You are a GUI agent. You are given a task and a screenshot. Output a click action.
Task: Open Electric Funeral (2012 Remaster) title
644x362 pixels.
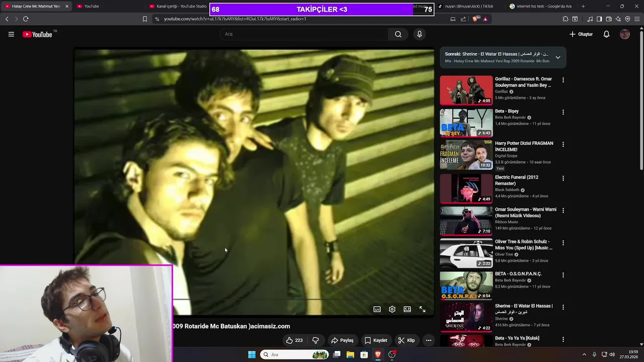[x=516, y=180]
